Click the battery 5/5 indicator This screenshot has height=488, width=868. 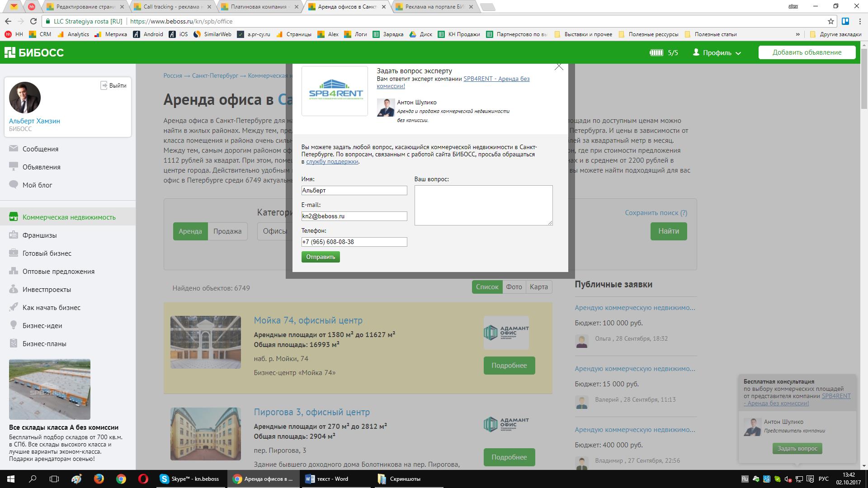tap(664, 53)
